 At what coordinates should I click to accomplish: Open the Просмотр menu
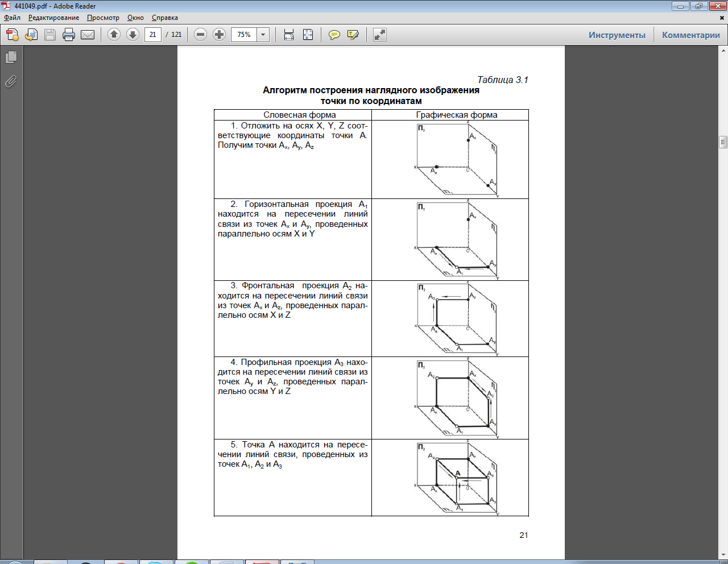(x=103, y=18)
